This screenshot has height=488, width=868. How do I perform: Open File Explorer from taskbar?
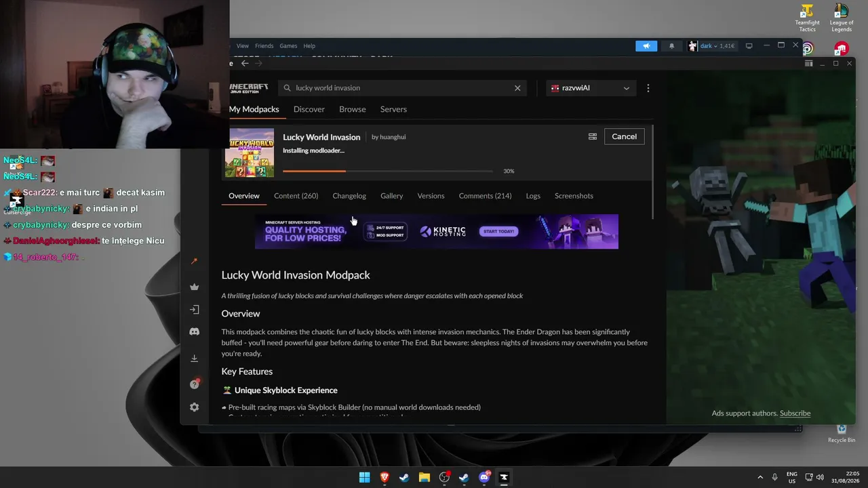click(425, 477)
